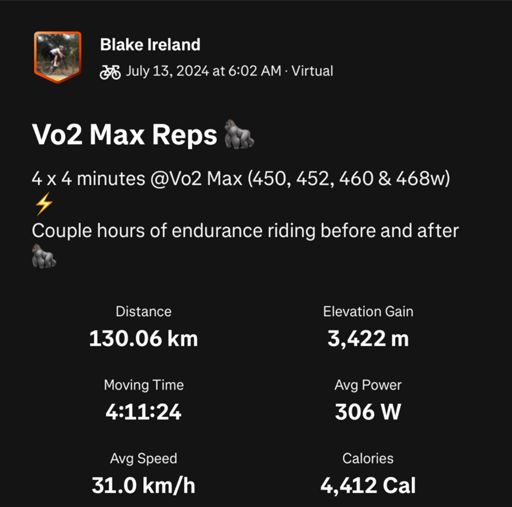
Task: Click the Blake Ireland name link
Action: (x=150, y=45)
